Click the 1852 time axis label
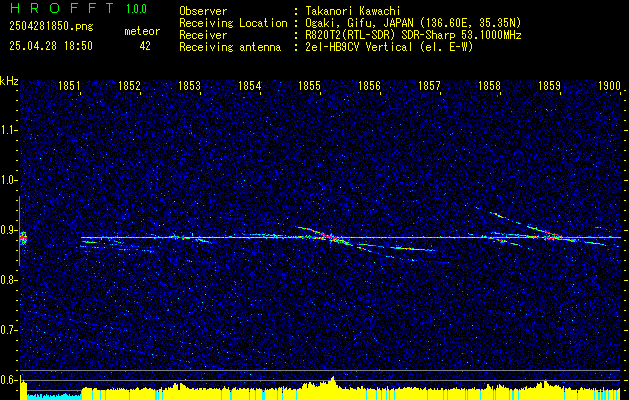The image size is (629, 400). point(130,86)
